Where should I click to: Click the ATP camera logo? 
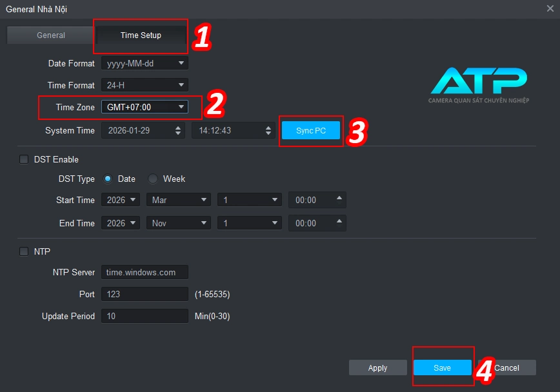pos(479,85)
